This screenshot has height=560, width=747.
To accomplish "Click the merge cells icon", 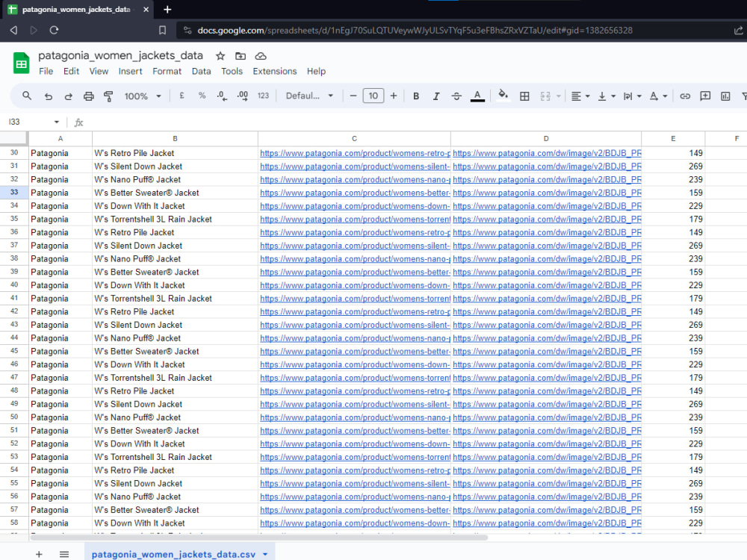I will pos(545,96).
